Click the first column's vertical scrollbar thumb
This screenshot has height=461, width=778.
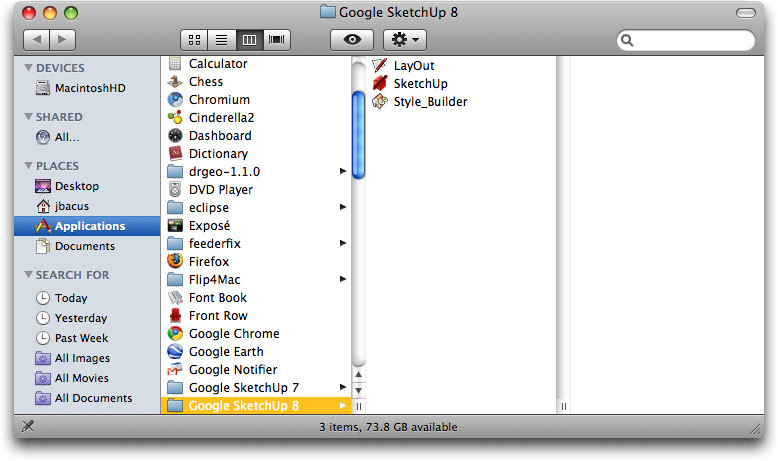click(358, 134)
